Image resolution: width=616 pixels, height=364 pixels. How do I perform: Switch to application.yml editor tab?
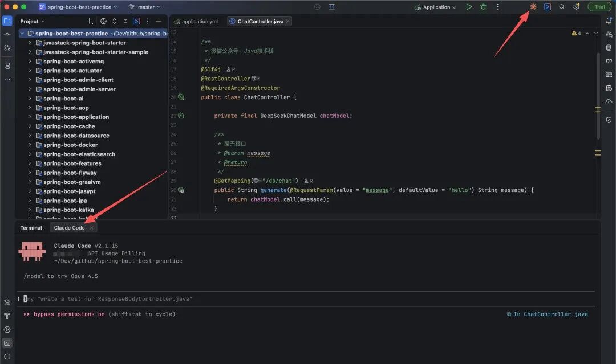(196, 21)
